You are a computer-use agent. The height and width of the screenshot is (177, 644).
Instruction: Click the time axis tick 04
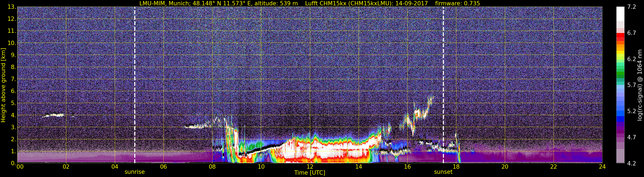click(x=115, y=167)
